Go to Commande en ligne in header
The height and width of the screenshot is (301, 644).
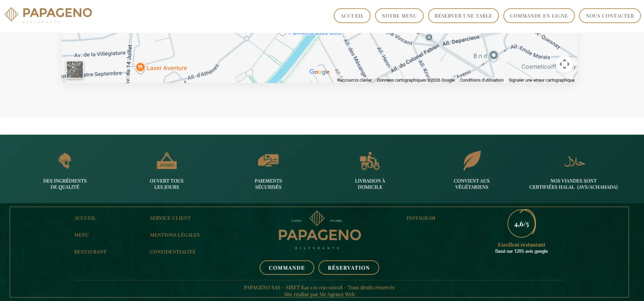(539, 16)
